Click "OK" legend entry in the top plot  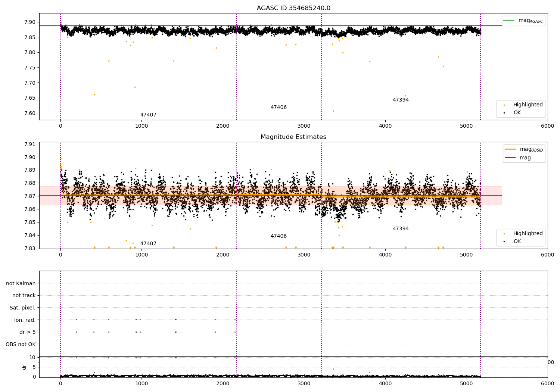tap(517, 113)
